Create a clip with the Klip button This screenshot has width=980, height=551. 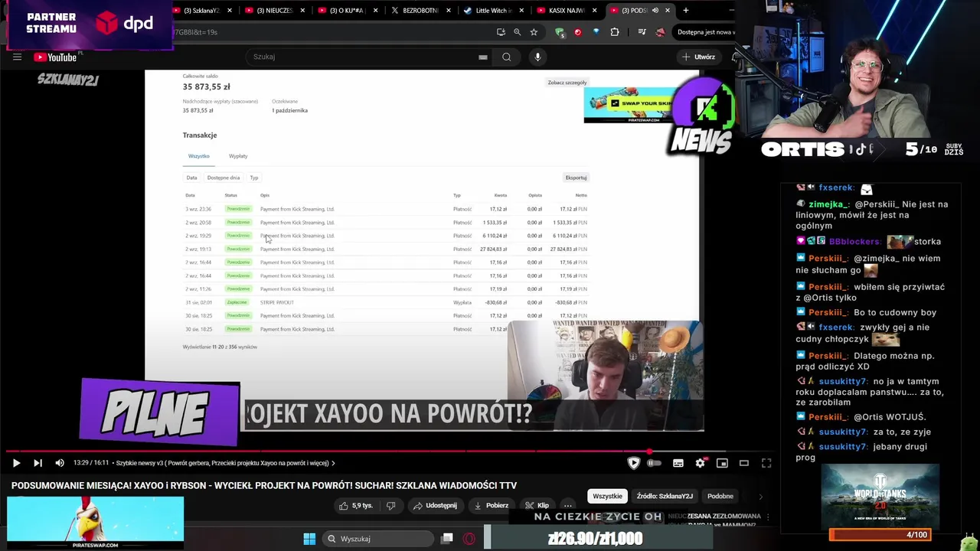pos(537,506)
